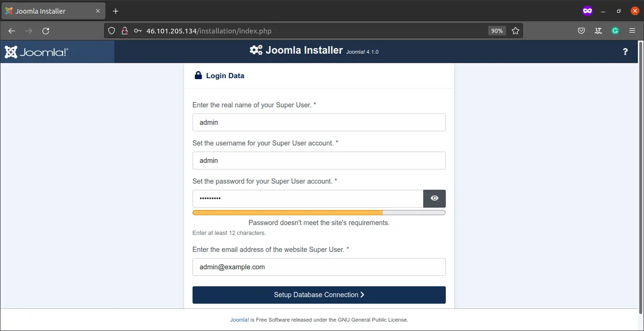
Task: Click the extension icon left of Grammarly
Action: pos(598,31)
